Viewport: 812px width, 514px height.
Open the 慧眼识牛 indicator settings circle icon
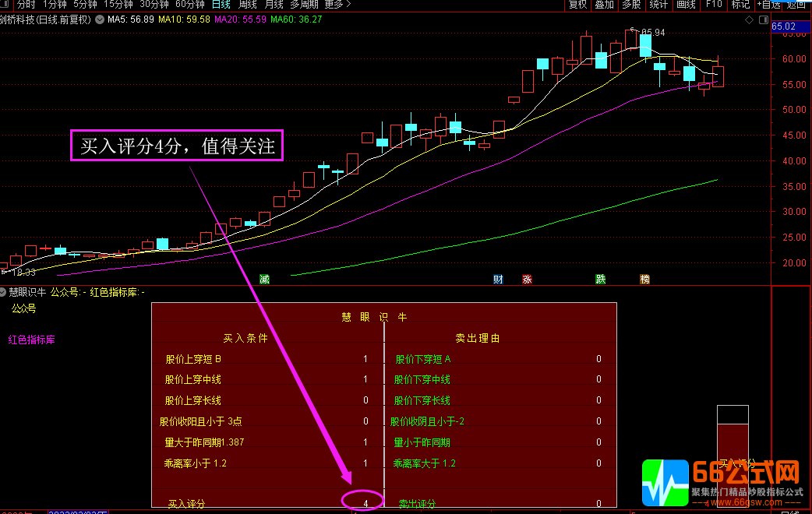pyautogui.click(x=2, y=293)
